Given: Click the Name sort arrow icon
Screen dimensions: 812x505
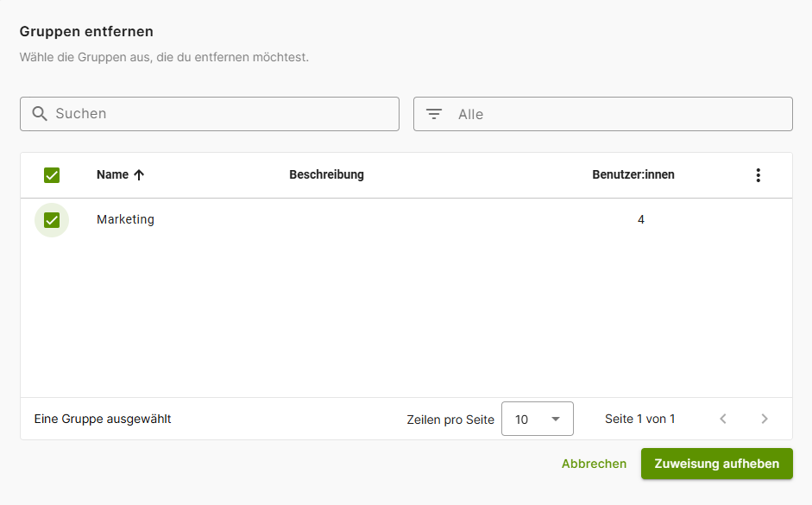Looking at the screenshot, I should 139,175.
